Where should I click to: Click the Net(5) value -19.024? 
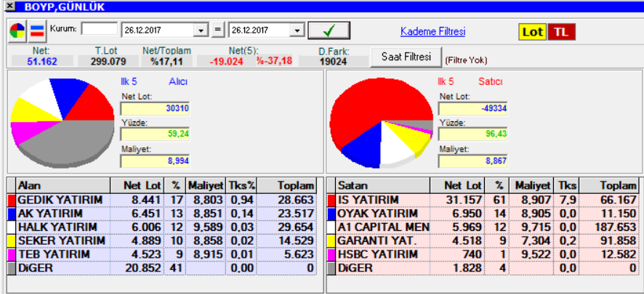227,62
